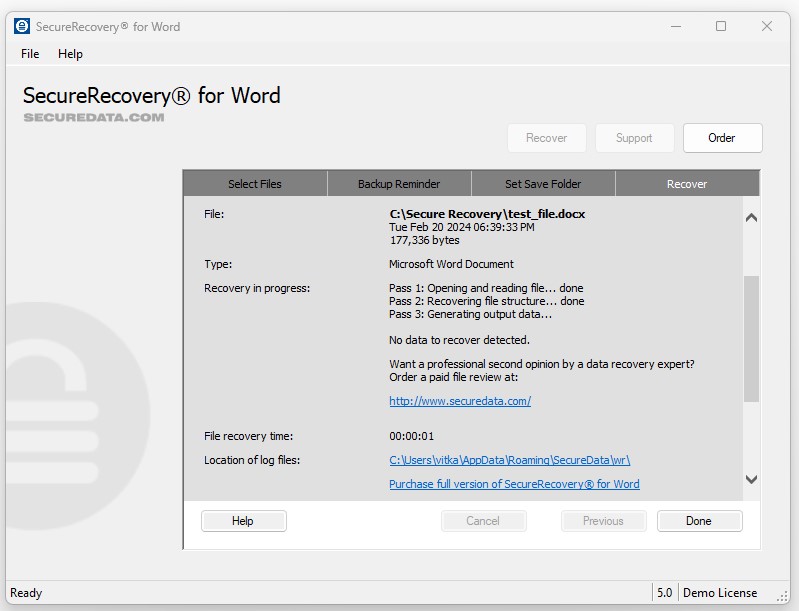
Task: Select the Set Save Folder tab
Action: 543,184
